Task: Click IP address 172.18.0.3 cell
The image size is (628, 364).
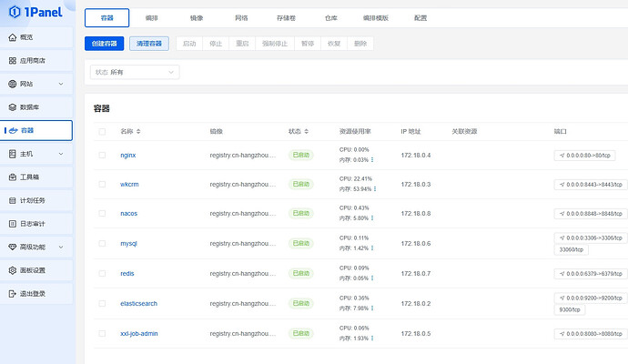Action: (x=416, y=184)
